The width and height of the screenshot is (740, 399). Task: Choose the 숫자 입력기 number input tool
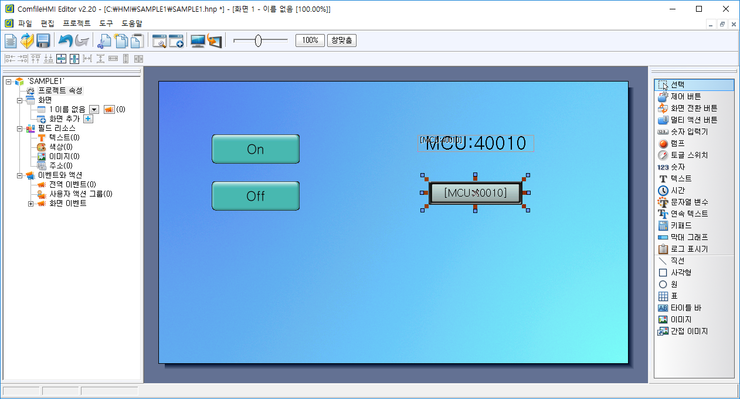pos(694,132)
